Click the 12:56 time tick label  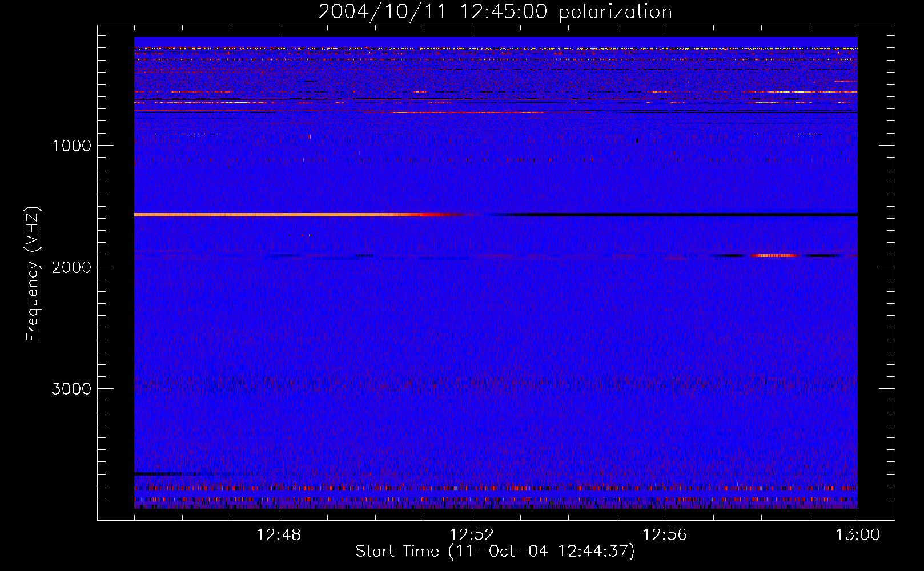pos(665,535)
